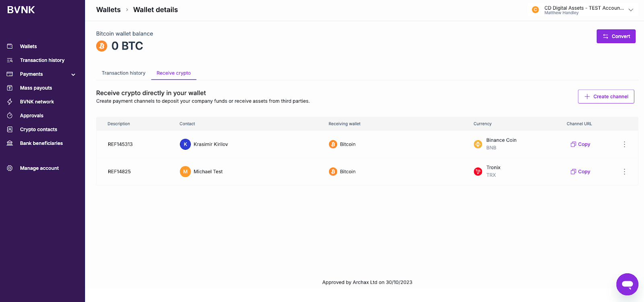Click the Create channel button

[606, 97]
